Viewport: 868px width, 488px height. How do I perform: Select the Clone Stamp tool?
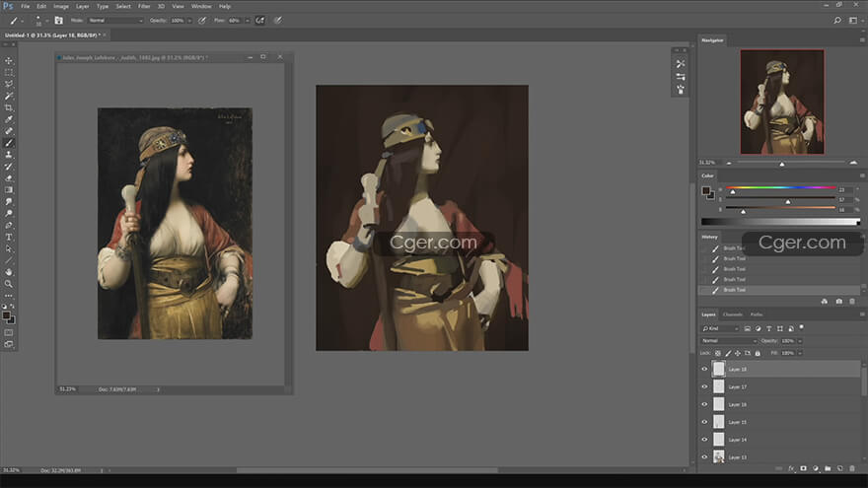(x=8, y=155)
